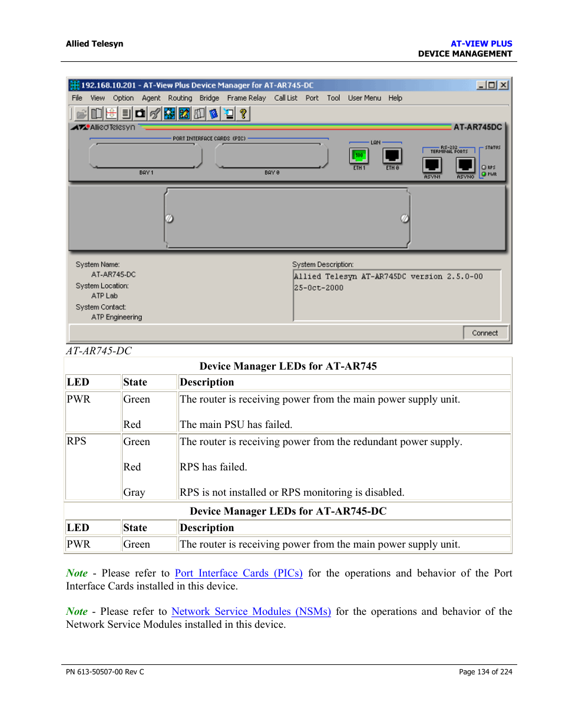Select the ASYN0 terminal port

click(x=465, y=166)
